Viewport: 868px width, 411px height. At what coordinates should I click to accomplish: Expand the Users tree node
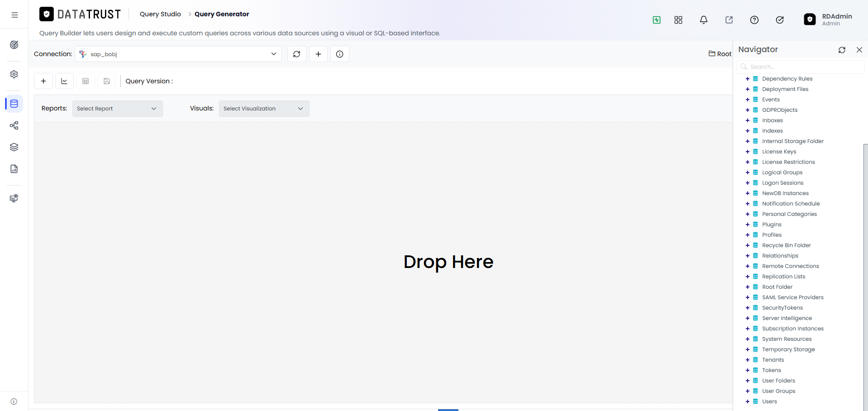[748, 401]
